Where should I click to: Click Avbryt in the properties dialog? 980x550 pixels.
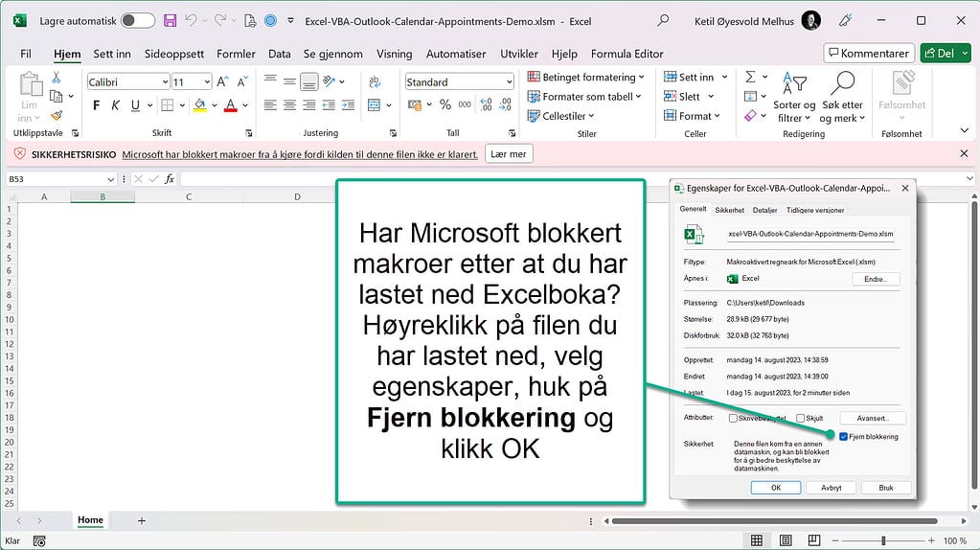(x=831, y=488)
